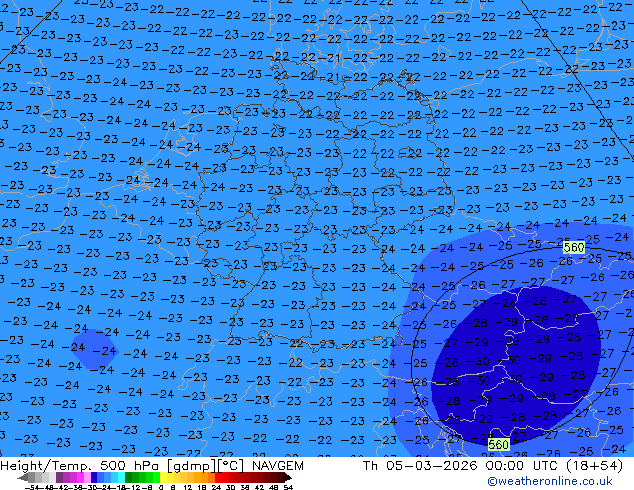Click the '[gdmp]' unit label in title

[x=190, y=466]
